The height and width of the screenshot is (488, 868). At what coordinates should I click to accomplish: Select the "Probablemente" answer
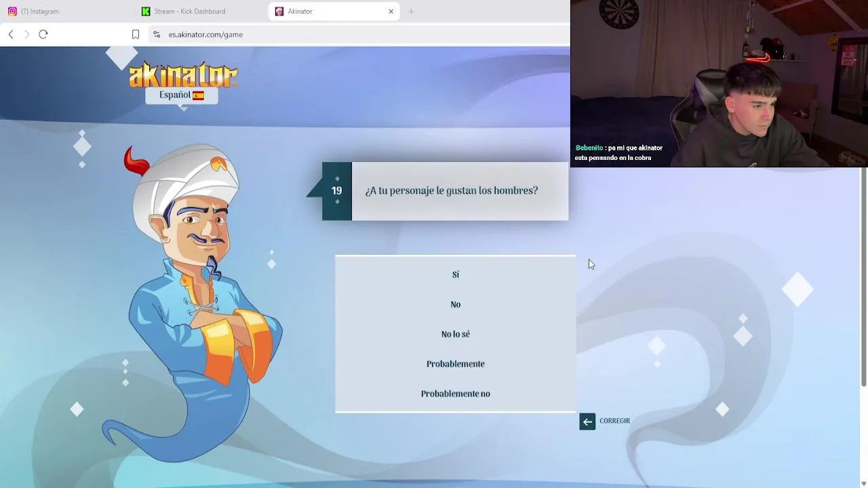[x=455, y=364]
